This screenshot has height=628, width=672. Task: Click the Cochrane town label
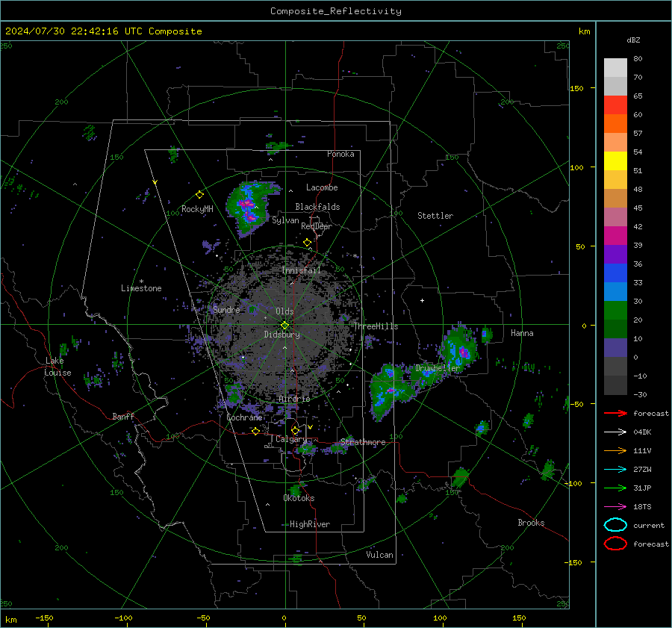[244, 417]
